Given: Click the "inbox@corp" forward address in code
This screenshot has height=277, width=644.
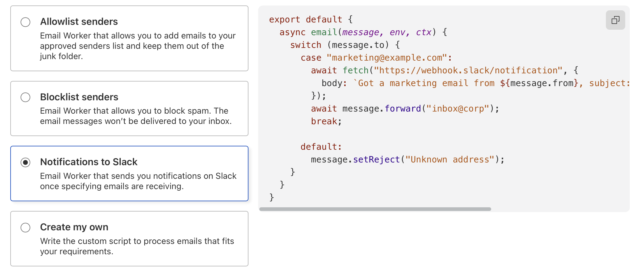Looking at the screenshot, I should click(x=458, y=108).
